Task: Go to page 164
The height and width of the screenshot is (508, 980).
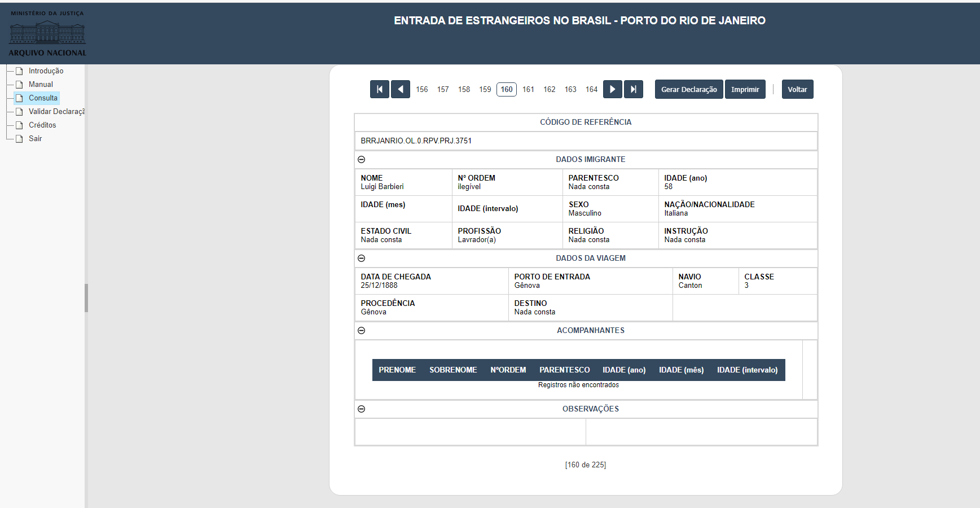Action: point(591,89)
